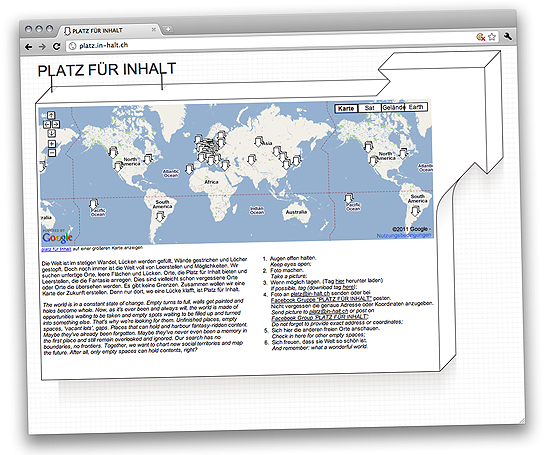The image size is (550, 455).
Task: Switch the map to Sat view
Action: click(369, 108)
